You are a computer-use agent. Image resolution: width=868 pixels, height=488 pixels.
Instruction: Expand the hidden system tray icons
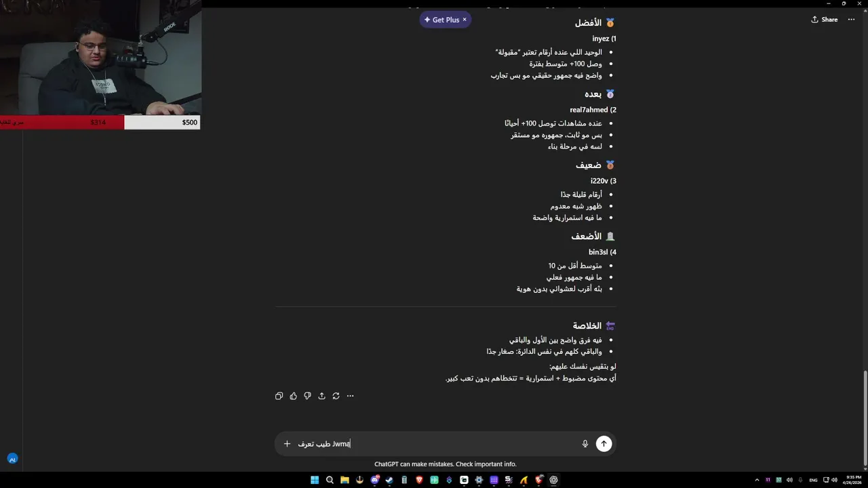tap(757, 480)
